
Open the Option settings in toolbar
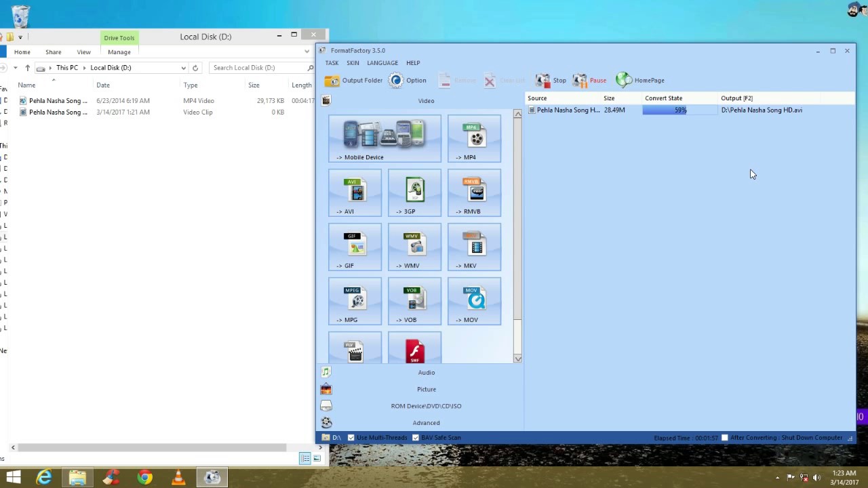coord(408,81)
